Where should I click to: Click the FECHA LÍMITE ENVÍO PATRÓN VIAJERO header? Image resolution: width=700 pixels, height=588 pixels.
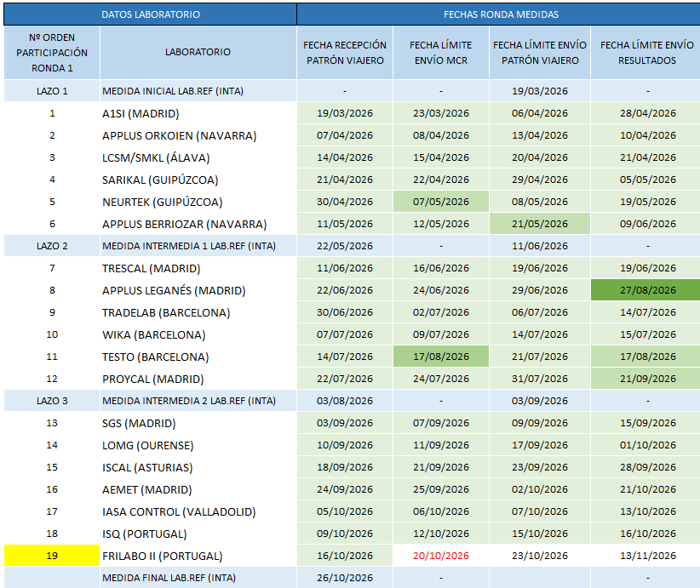click(540, 53)
